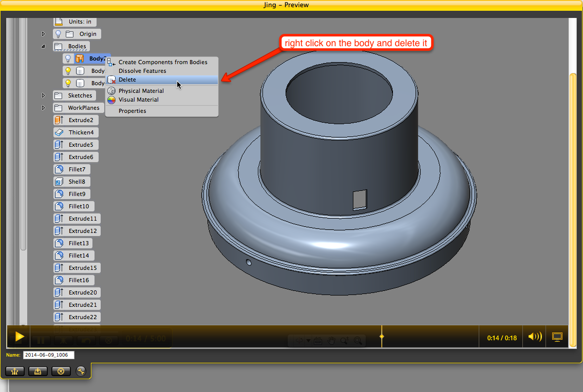Open Properties from the context menu
Image resolution: width=583 pixels, height=392 pixels.
click(x=131, y=111)
